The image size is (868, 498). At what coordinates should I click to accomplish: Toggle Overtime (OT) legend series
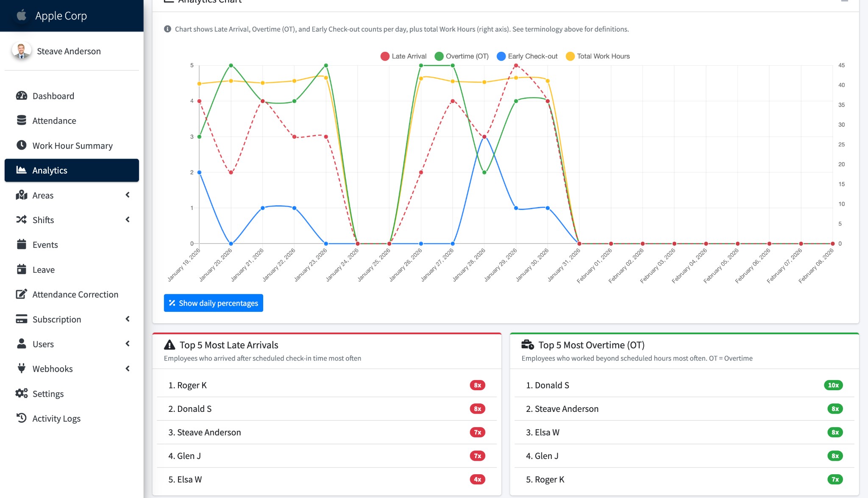[x=467, y=56]
